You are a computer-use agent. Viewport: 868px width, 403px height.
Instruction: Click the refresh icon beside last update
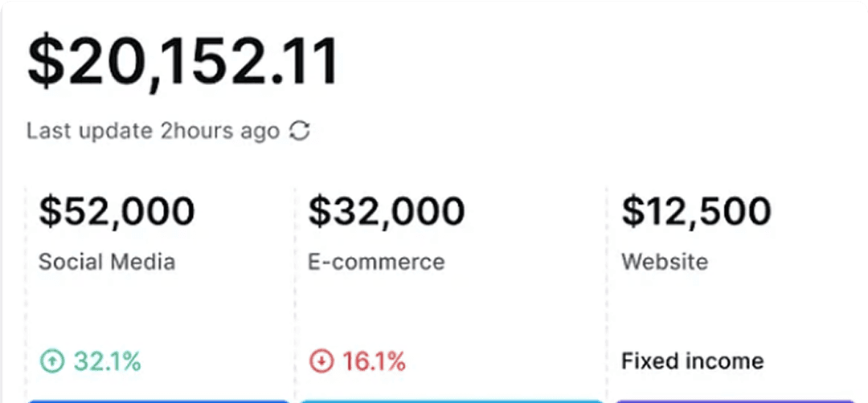pos(300,131)
